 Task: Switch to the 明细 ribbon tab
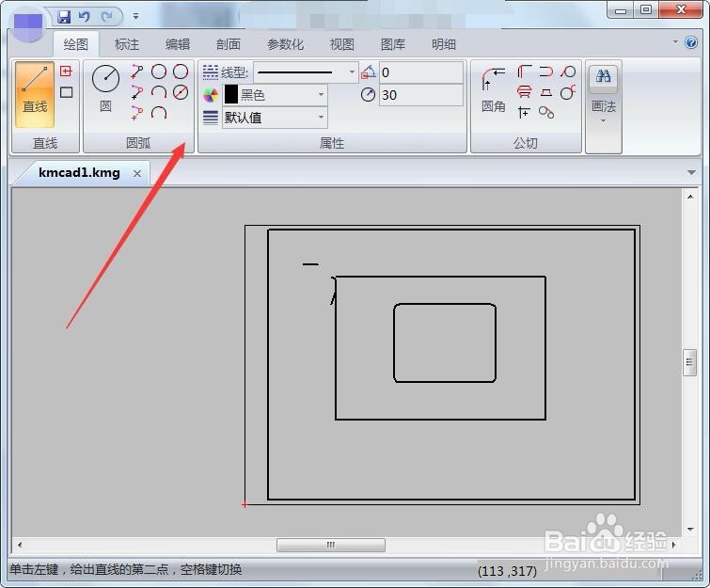(444, 44)
